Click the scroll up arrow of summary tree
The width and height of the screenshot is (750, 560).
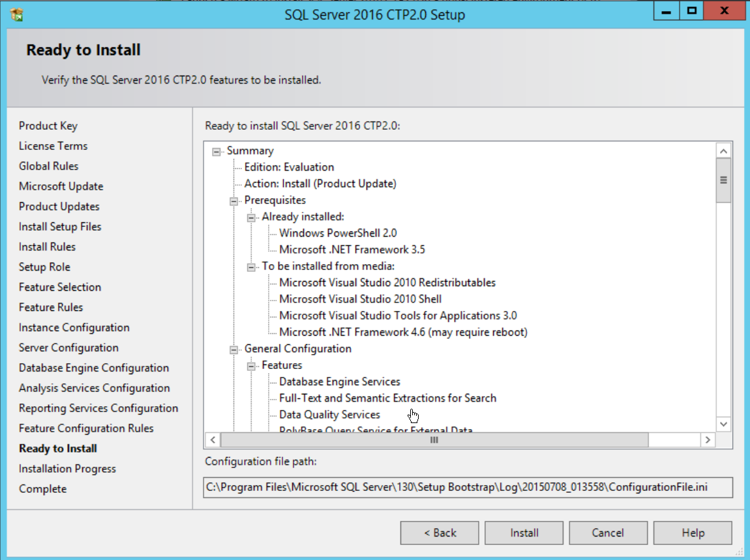click(723, 151)
